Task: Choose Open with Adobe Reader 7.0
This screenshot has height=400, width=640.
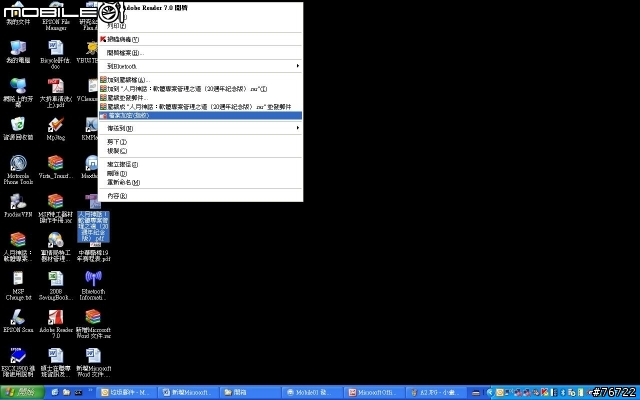Action: point(200,8)
